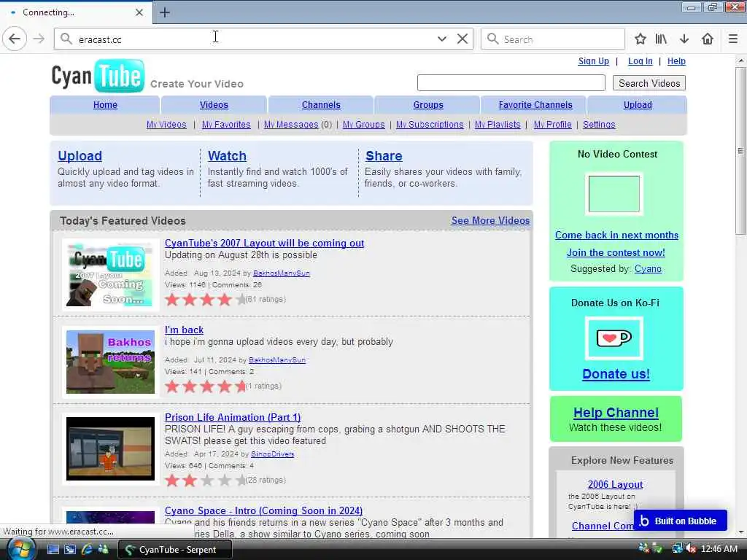This screenshot has height=560, width=747.
Task: Open My Subscriptions in the submenu
Action: tap(430, 124)
